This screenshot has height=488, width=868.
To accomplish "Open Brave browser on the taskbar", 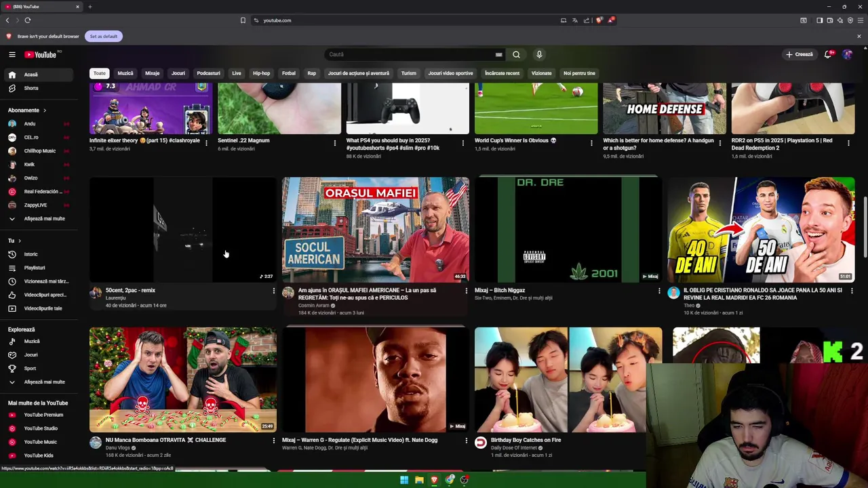I will (434, 480).
